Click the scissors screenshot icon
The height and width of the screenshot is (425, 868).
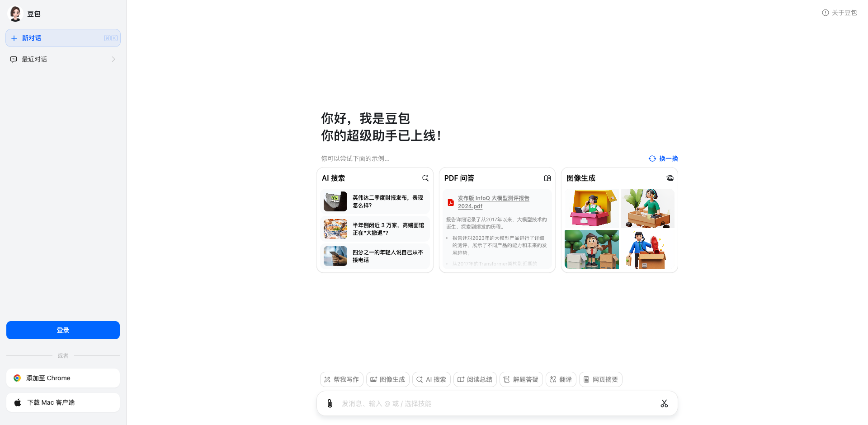pos(664,403)
